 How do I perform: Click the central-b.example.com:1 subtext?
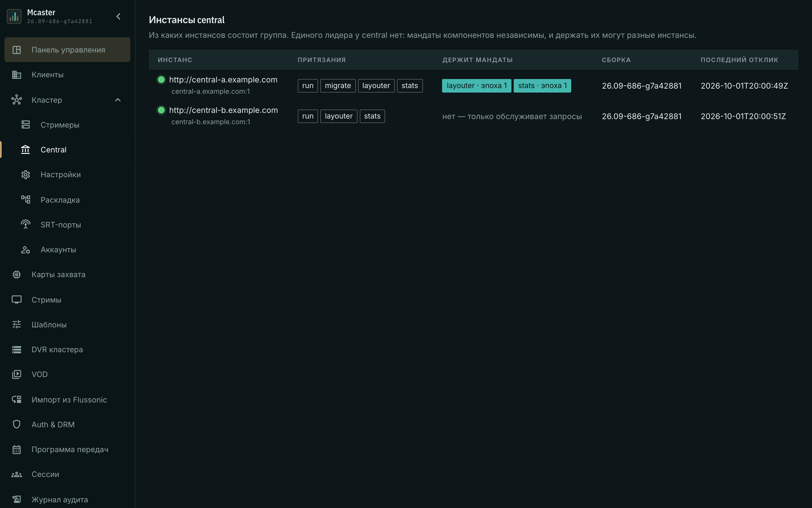click(211, 122)
